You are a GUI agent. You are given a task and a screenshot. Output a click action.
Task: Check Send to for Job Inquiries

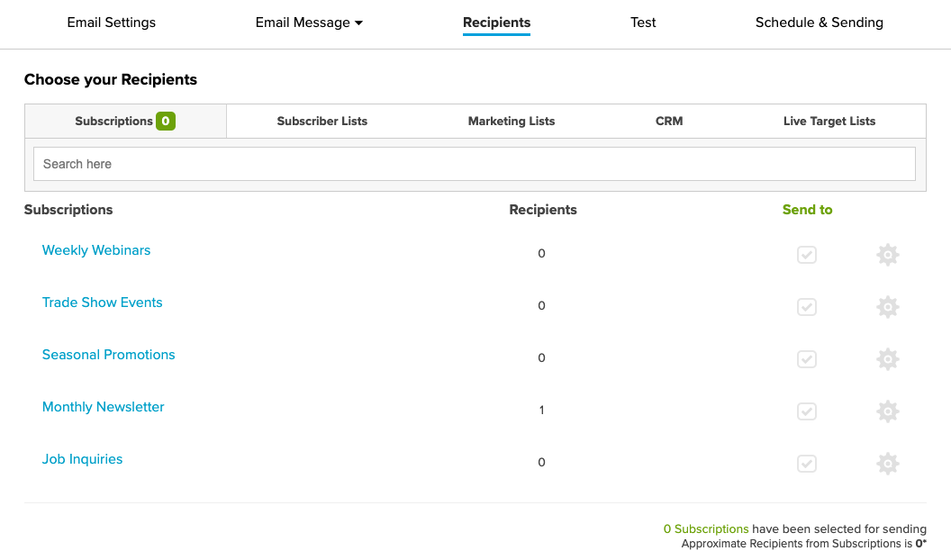coord(807,464)
